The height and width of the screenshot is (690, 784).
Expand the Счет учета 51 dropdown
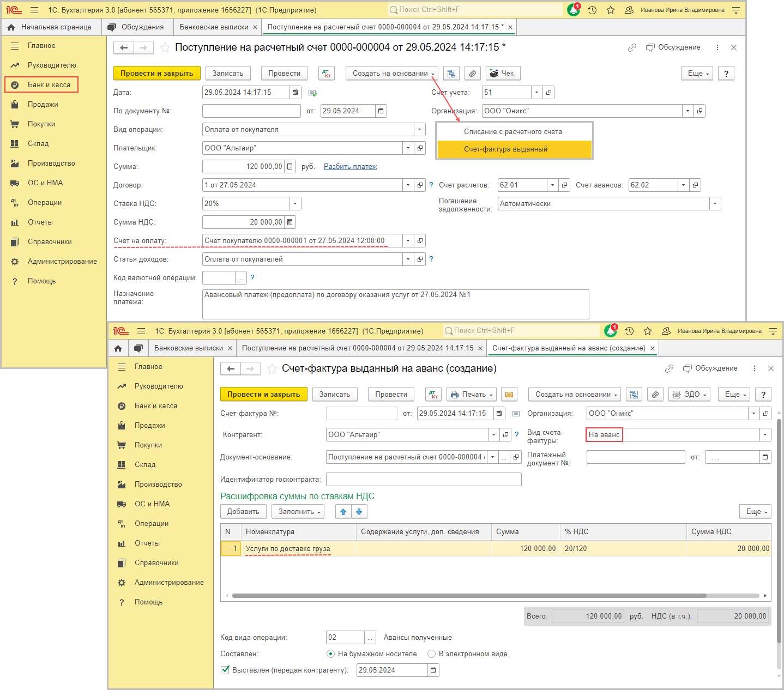click(537, 93)
